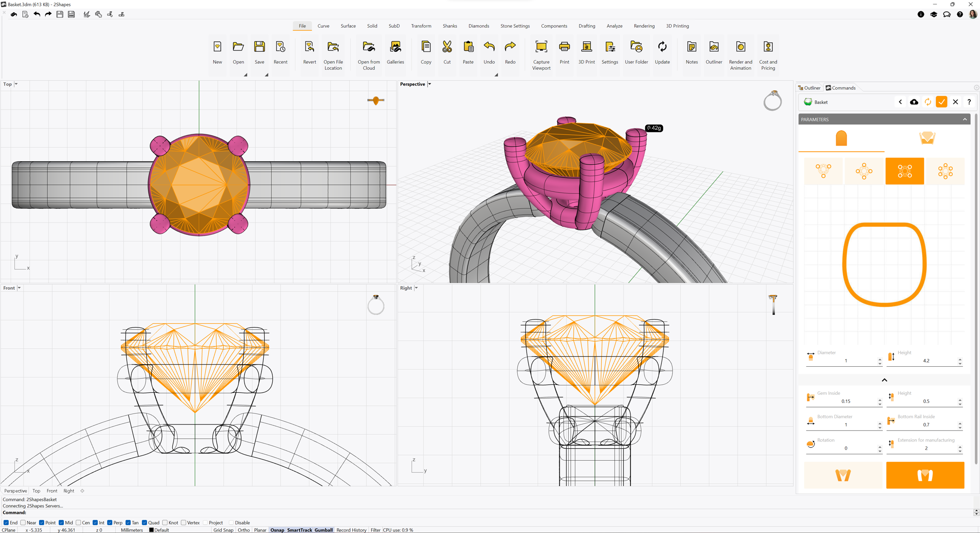Uncheck the Quad osnap checkbox
Screen dimensions: 980x533
tap(145, 523)
